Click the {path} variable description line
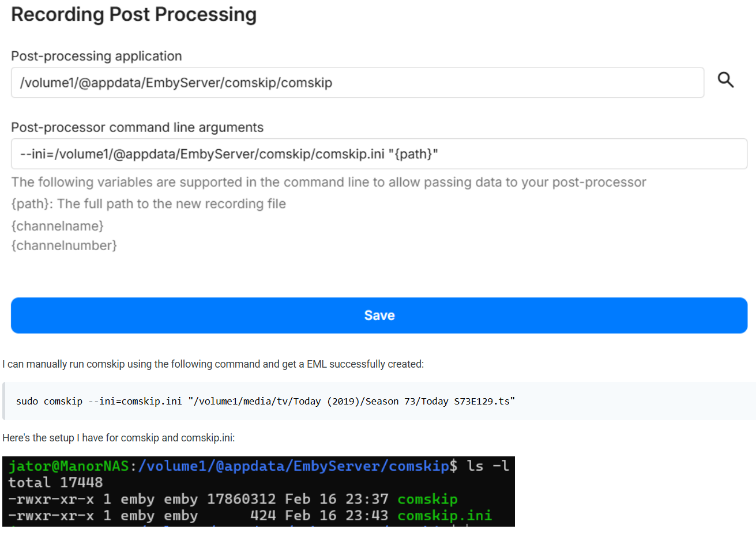Image resolution: width=756 pixels, height=533 pixels. 148,204
